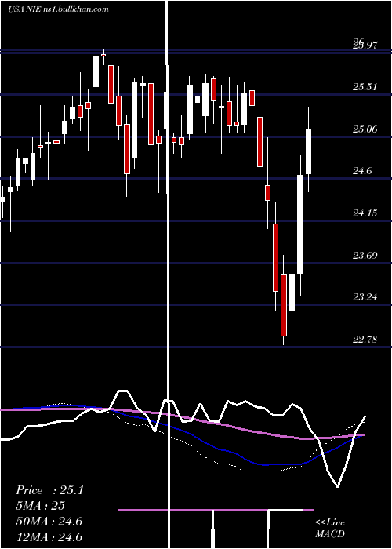Image resolution: width=392 pixels, height=549 pixels.
Task: Click the 25.51 price axis label
Action: pos(365,87)
